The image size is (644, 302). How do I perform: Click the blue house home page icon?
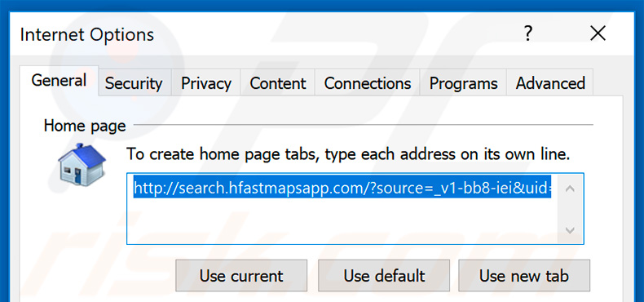point(82,164)
